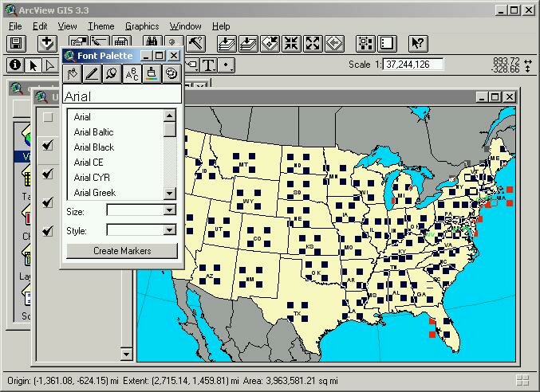Screen dimensions: 540x392
Task: Click Select Features Using Graphic icon
Action: tap(365, 44)
